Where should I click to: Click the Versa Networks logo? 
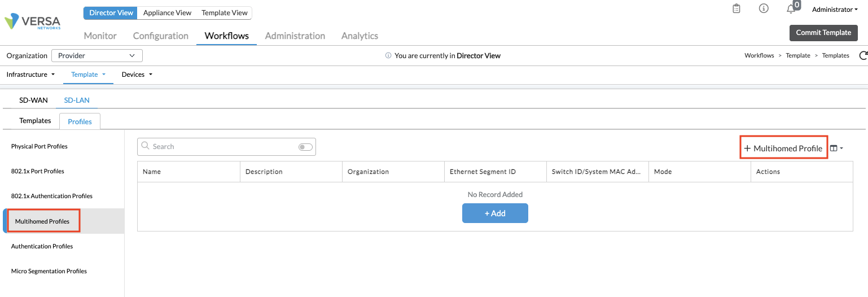33,21
